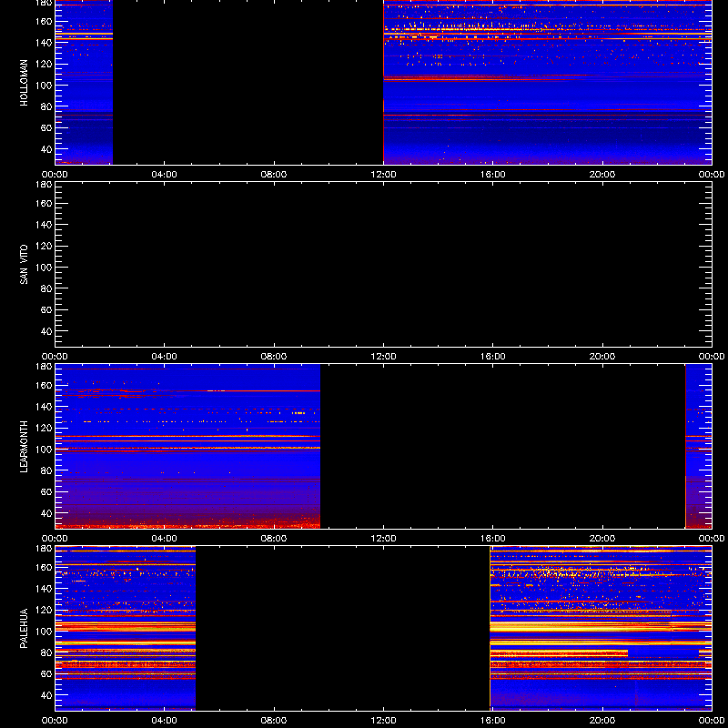Select the 180 frequency label on San Vito axis

pyautogui.click(x=44, y=185)
